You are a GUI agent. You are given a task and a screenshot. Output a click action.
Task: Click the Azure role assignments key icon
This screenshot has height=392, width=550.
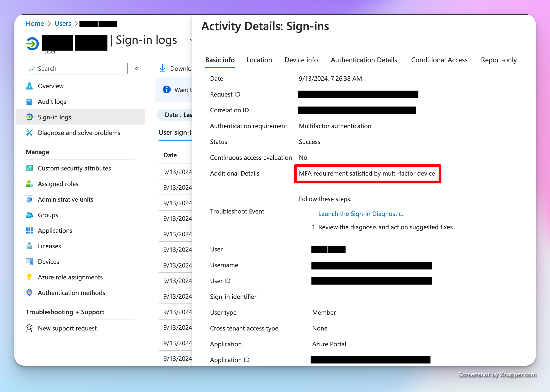click(29, 277)
